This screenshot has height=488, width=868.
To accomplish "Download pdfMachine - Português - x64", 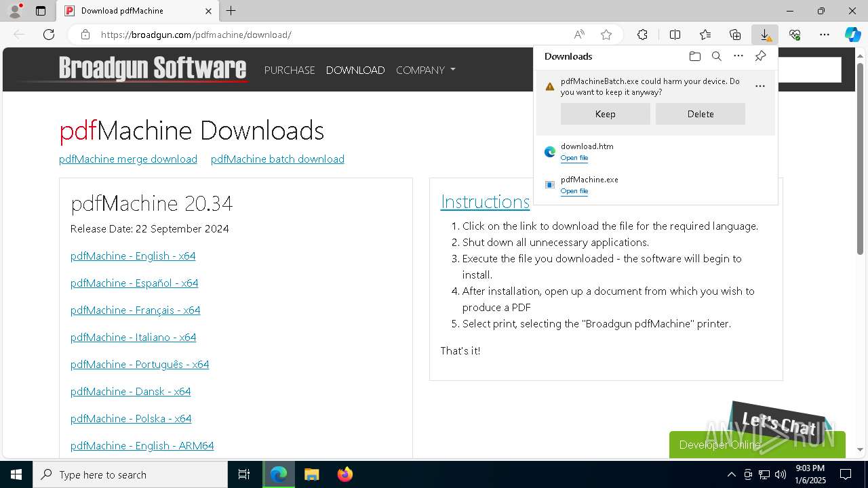I will coord(140,364).
